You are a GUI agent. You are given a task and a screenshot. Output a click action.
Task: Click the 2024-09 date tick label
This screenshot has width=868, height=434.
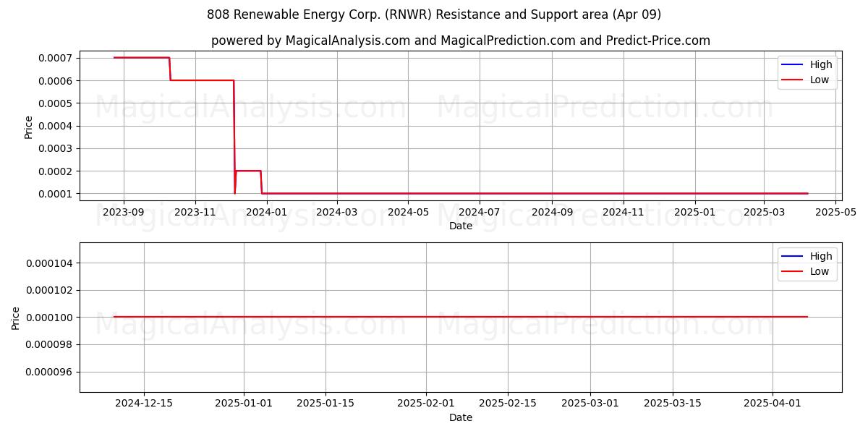(x=552, y=212)
